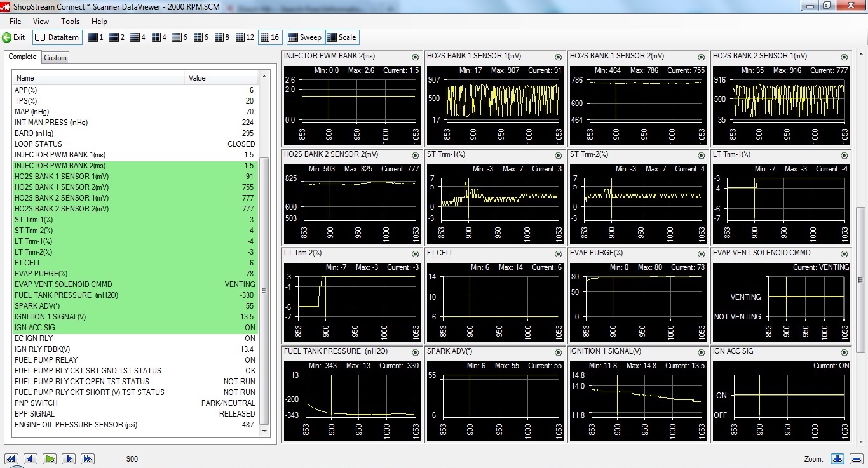Switch to the single-graph layout (1)
Image resolution: width=868 pixels, height=468 pixels.
point(95,37)
